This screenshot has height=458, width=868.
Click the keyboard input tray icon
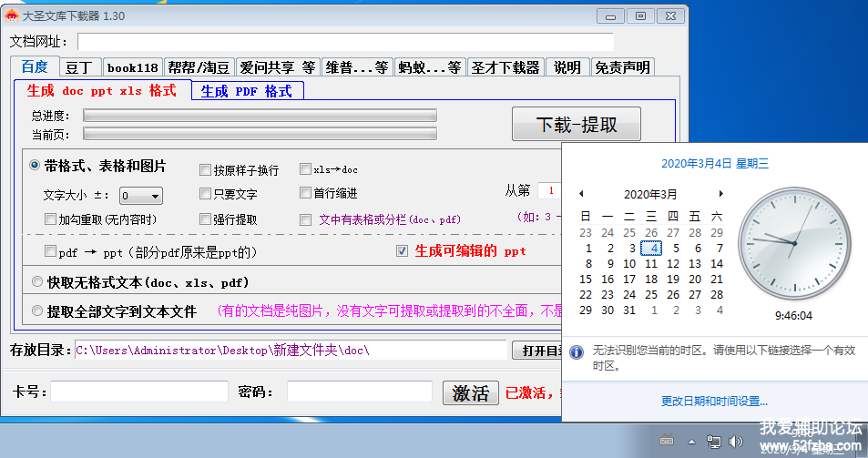[667, 441]
